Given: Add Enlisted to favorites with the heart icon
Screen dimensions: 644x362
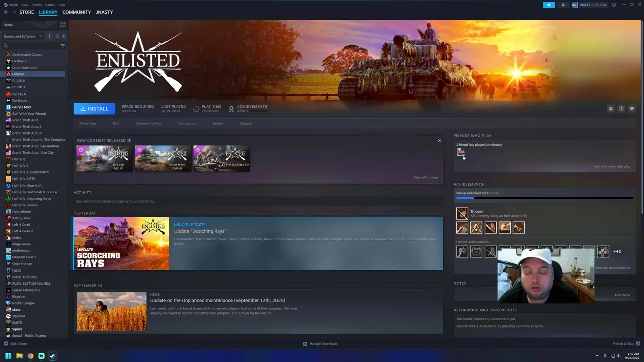Looking at the screenshot, I should (x=632, y=109).
